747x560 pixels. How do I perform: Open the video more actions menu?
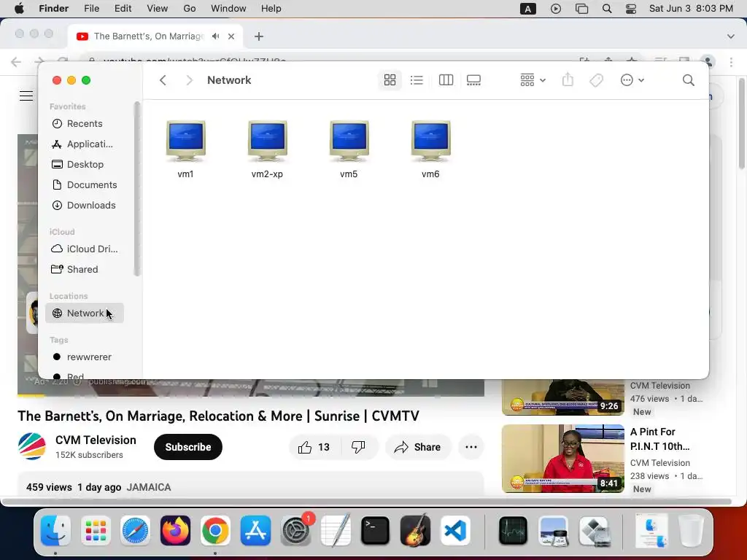(471, 447)
